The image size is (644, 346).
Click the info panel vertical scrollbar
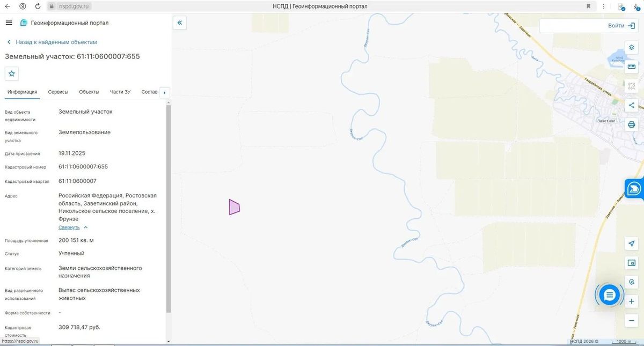point(169,209)
